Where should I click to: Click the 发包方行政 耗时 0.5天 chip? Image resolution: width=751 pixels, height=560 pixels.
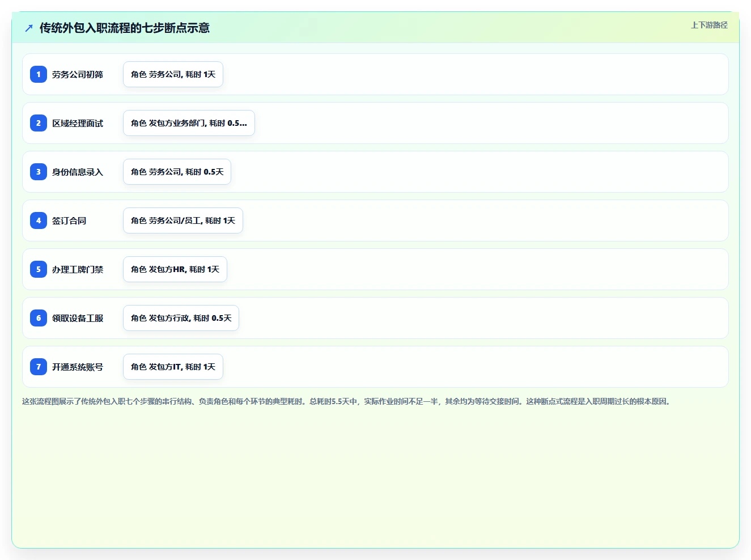[181, 318]
